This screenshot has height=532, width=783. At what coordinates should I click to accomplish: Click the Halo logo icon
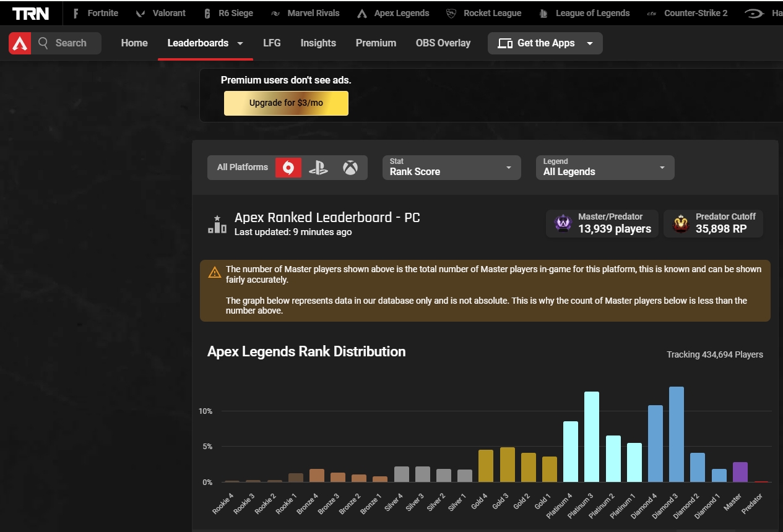click(754, 14)
